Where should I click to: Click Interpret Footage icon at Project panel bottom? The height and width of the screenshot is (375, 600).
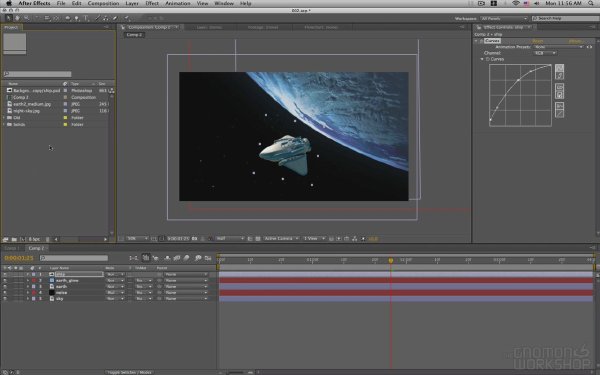coord(6,239)
